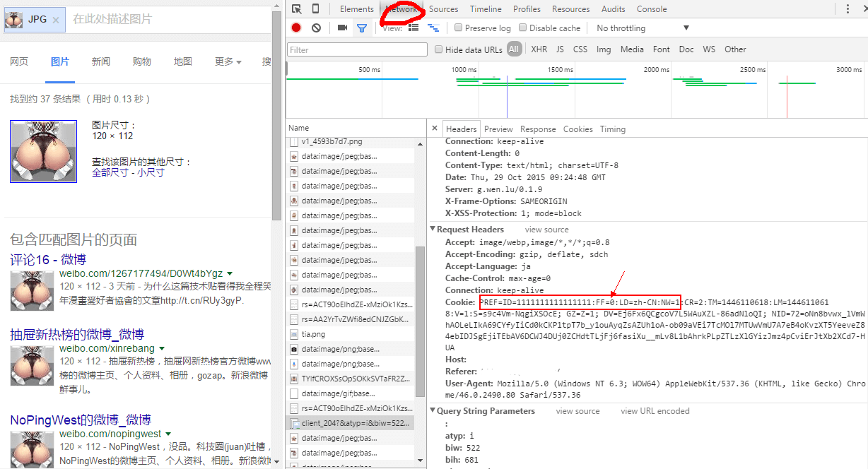Go to the 购物 search tab
The width and height of the screenshot is (868, 469).
141,62
